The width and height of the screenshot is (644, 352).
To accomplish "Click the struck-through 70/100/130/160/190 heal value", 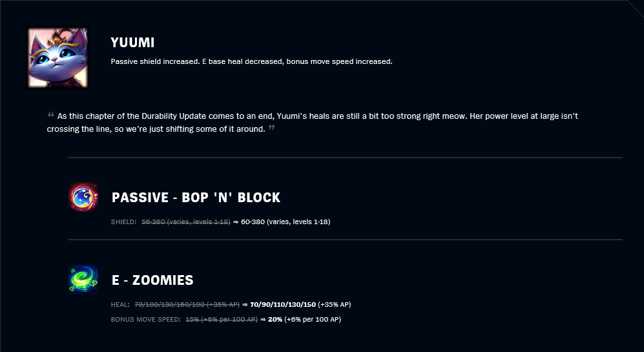I will point(187,305).
